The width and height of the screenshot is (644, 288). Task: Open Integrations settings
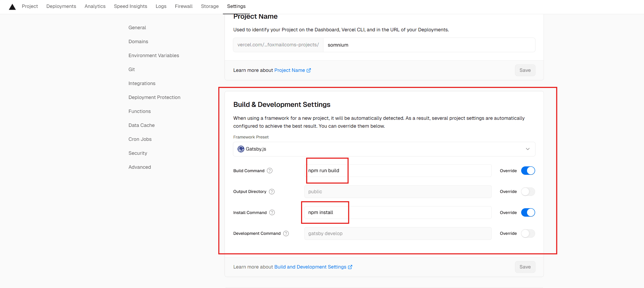(x=142, y=83)
